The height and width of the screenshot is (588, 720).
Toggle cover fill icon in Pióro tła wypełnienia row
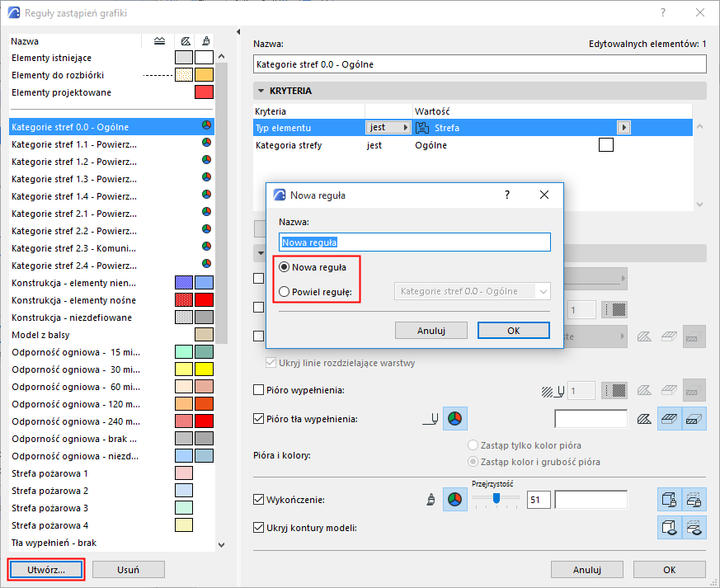click(x=670, y=419)
